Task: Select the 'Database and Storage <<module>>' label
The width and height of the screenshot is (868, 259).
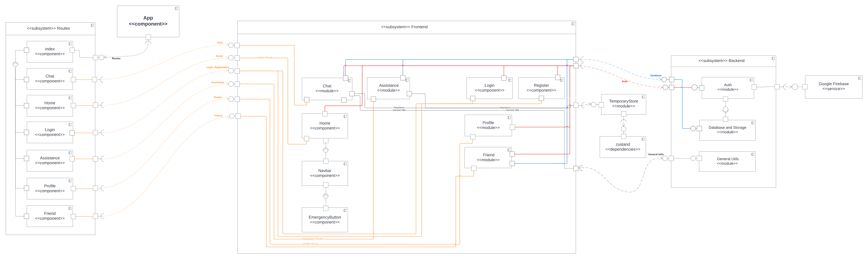Action: pyautogui.click(x=727, y=130)
